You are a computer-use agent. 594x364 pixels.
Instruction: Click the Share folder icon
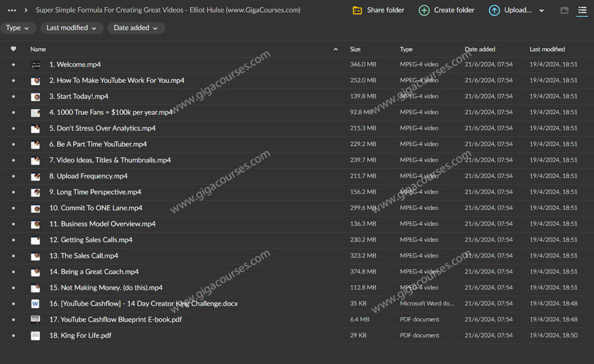point(357,10)
